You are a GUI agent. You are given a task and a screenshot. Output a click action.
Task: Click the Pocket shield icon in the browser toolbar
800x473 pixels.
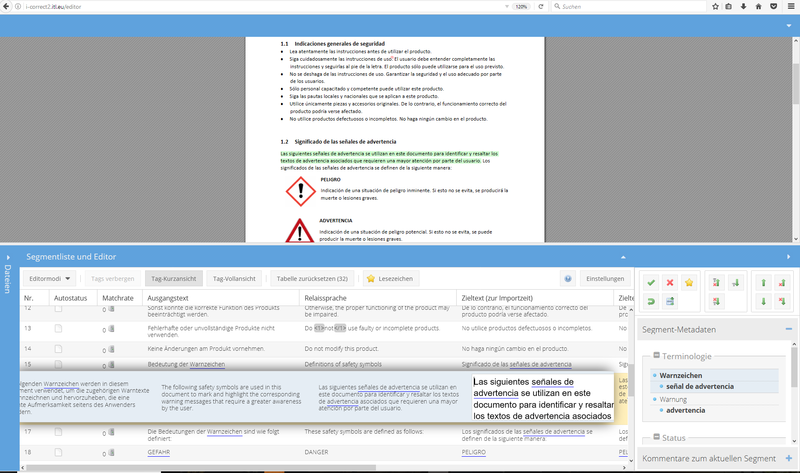tap(774, 6)
